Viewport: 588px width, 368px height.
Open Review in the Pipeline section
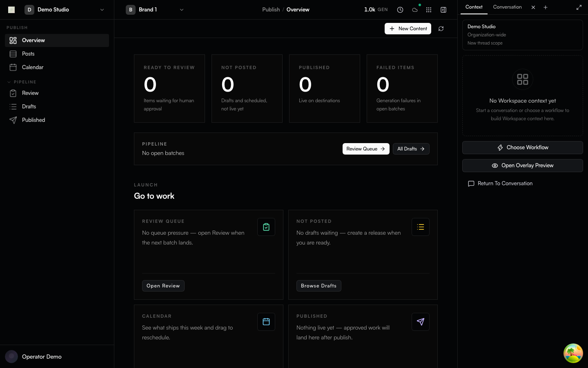[x=57, y=93]
